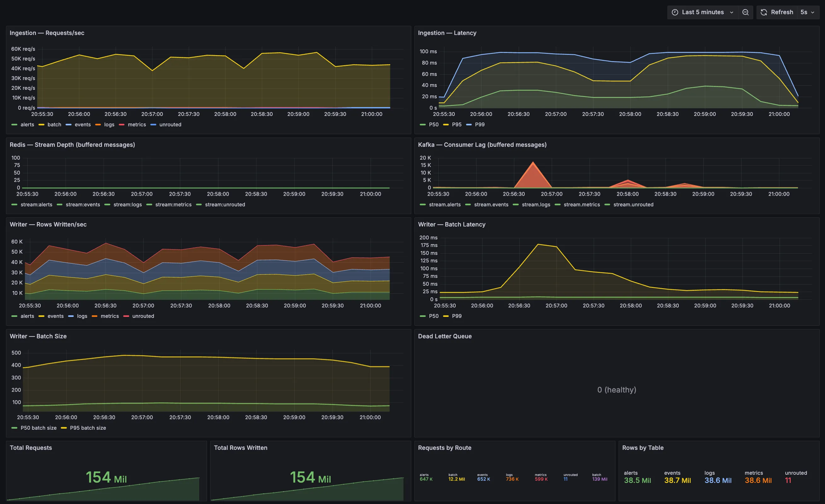Toggle stream.logs in the Kafka legend

click(x=536, y=204)
